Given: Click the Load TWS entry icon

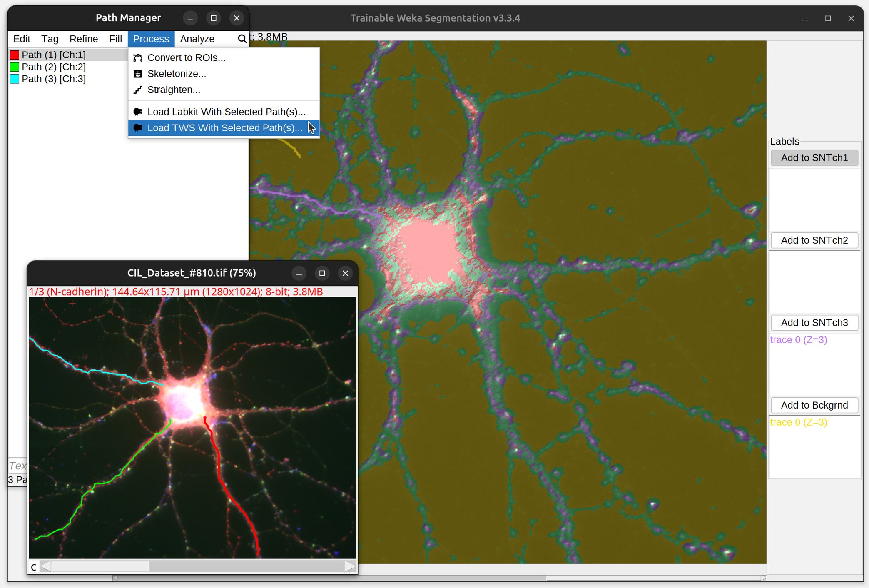Looking at the screenshot, I should tap(138, 128).
